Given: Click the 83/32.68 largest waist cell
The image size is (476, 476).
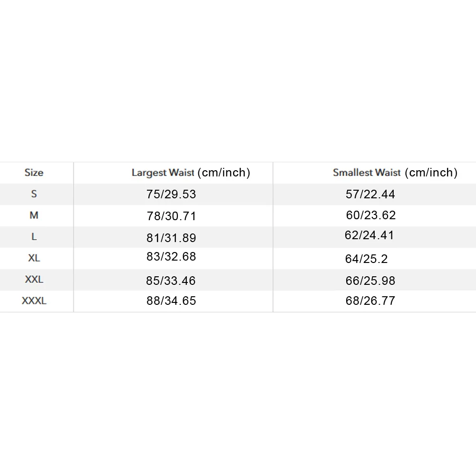Looking at the screenshot, I should click(171, 256).
